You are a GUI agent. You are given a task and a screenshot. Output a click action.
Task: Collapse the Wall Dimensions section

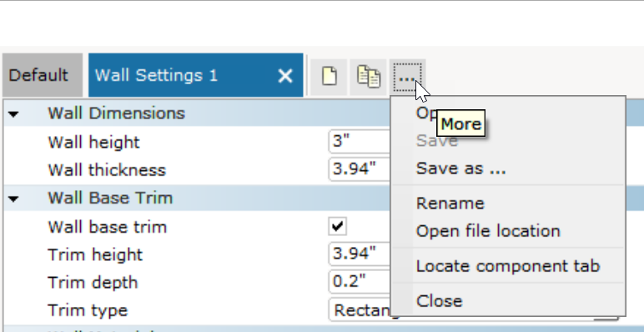[13, 113]
